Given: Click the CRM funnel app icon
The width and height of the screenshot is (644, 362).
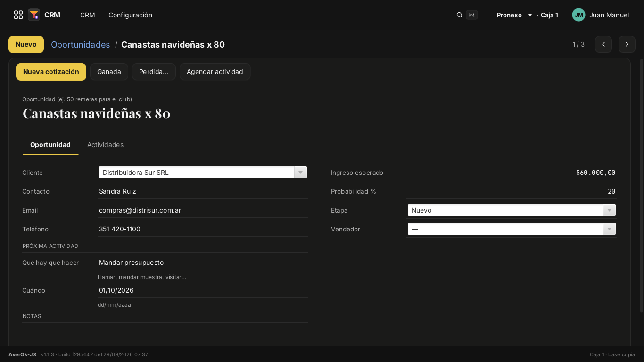Looking at the screenshot, I should (34, 15).
